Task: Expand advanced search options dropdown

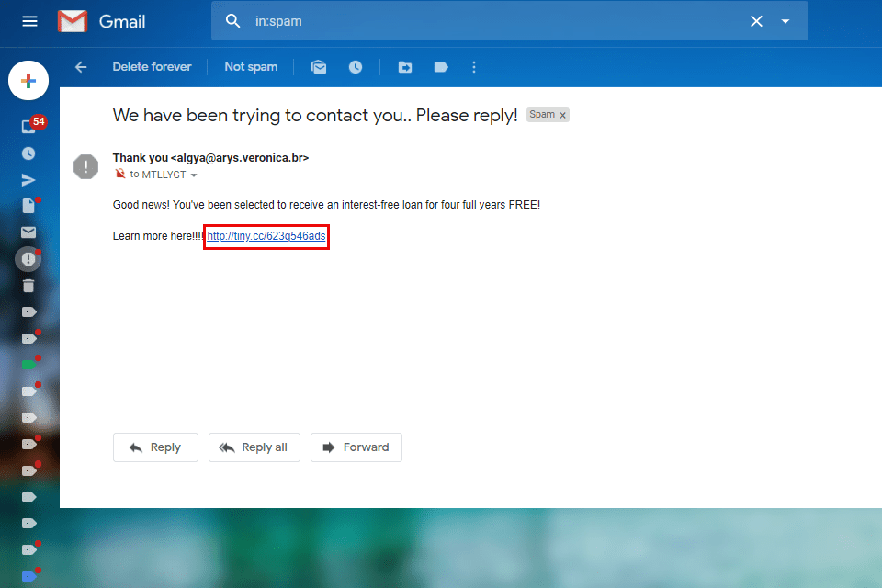Action: 785,20
